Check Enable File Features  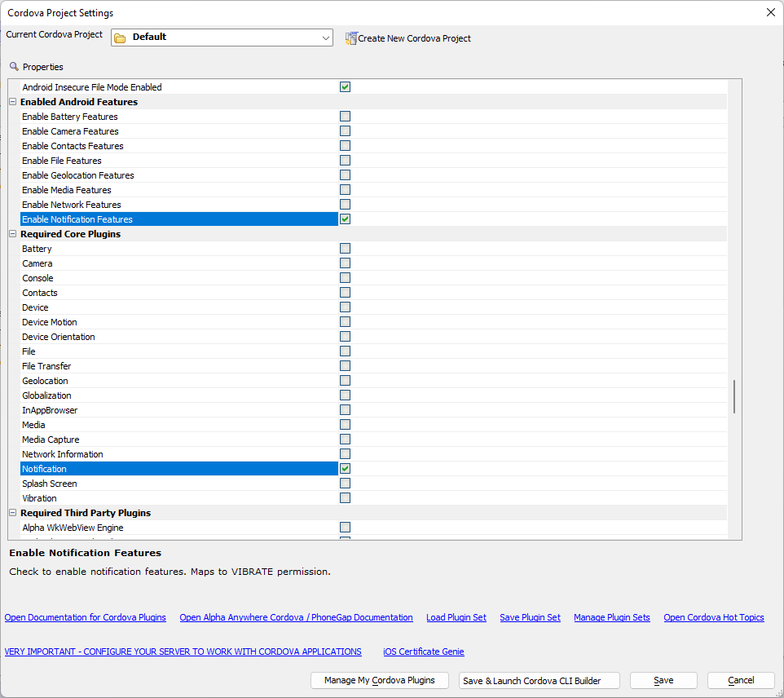pos(345,161)
